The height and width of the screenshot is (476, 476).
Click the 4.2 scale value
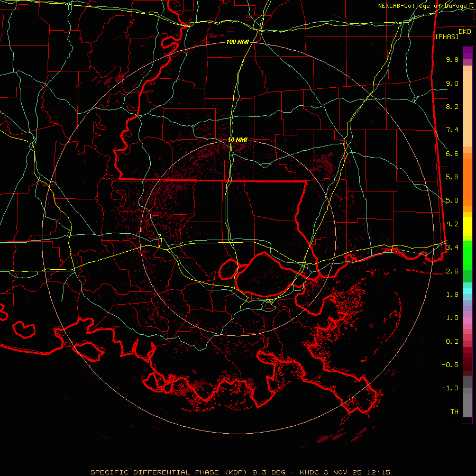452,224
